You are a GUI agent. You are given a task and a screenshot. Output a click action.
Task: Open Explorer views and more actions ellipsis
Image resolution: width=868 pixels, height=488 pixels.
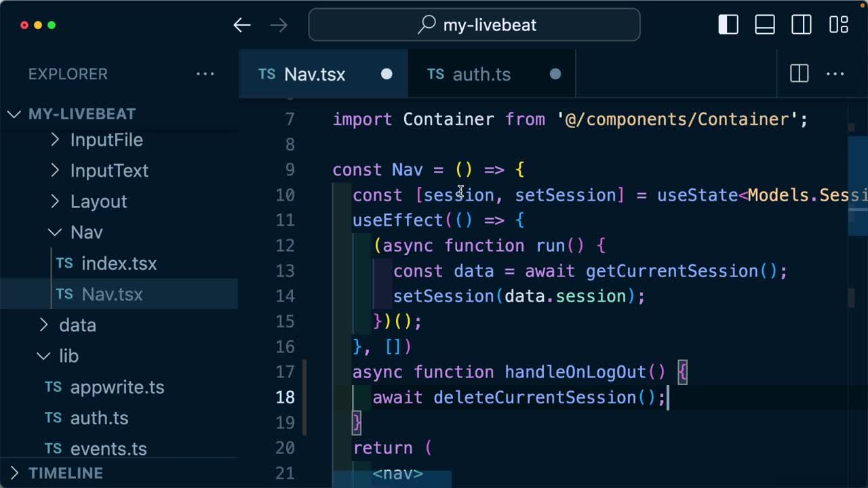205,74
